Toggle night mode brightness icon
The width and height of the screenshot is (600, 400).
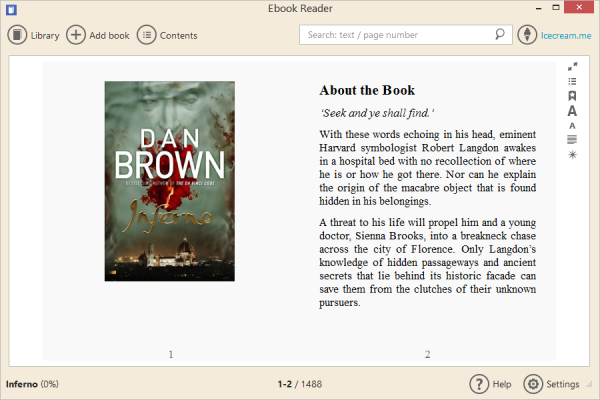click(572, 155)
